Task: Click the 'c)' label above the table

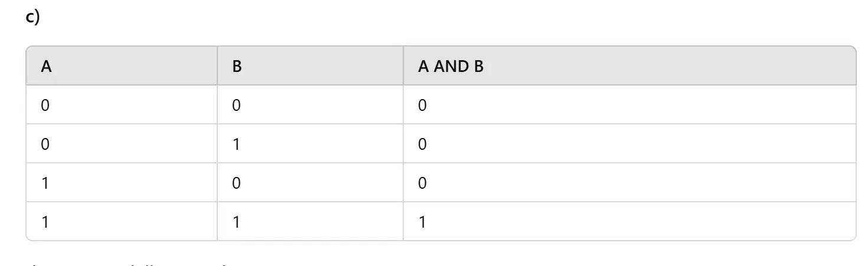Action: 32,18
